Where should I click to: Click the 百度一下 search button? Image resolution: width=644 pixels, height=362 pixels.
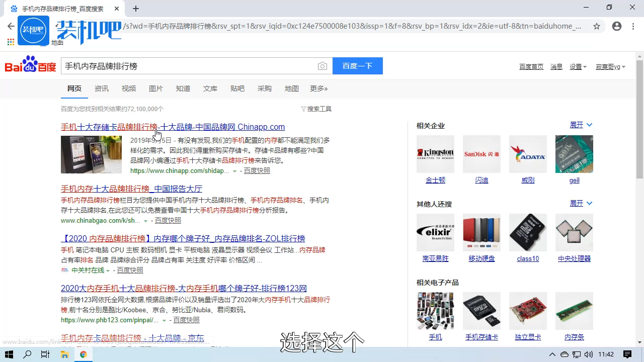pyautogui.click(x=357, y=66)
